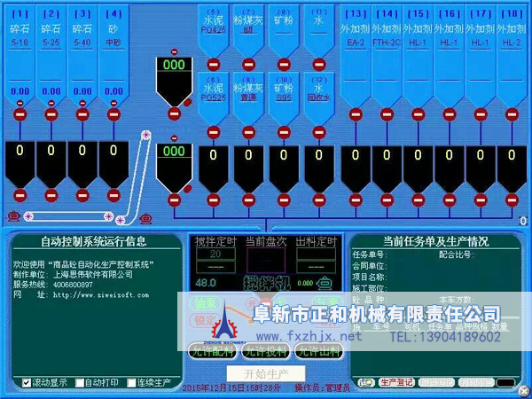The height and width of the screenshot is (399, 532).
Task: Toggle the 滚动显示 checkbox
Action: 27,383
